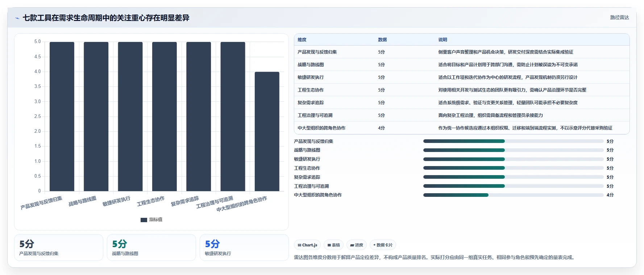Click the card title 七款工具在需求生命周期

click(x=106, y=18)
